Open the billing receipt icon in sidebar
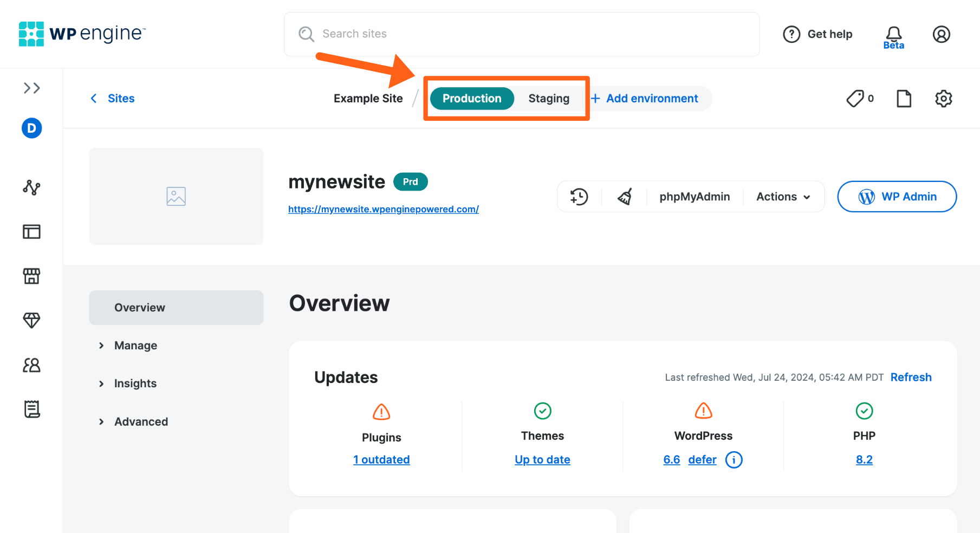This screenshot has width=980, height=533. [x=31, y=409]
